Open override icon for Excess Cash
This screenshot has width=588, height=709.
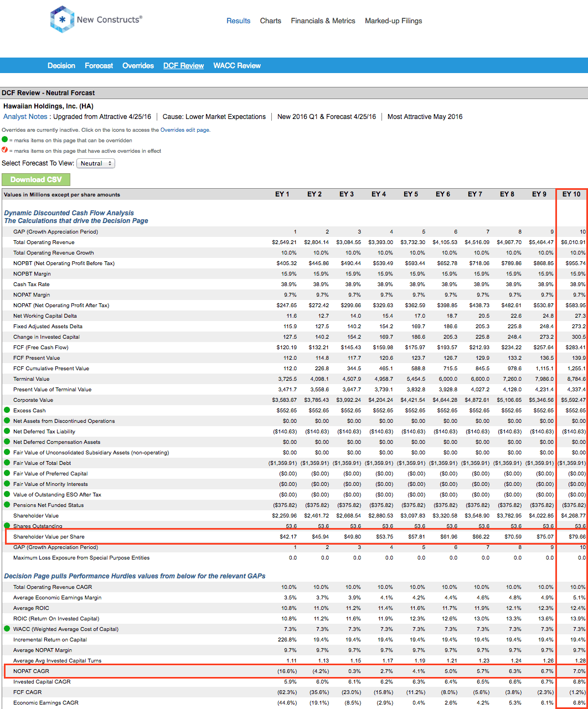point(7,410)
